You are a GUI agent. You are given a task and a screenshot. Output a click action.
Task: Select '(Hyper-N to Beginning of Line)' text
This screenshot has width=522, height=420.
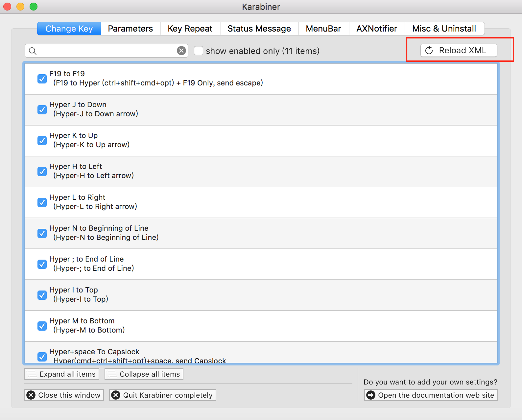pyautogui.click(x=106, y=237)
